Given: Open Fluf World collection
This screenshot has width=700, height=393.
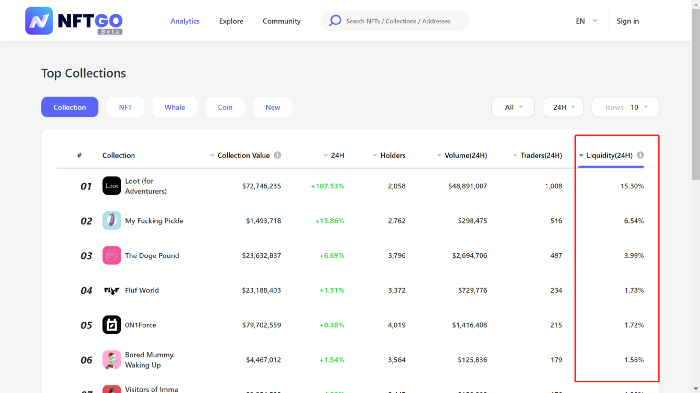Looking at the screenshot, I should (142, 290).
